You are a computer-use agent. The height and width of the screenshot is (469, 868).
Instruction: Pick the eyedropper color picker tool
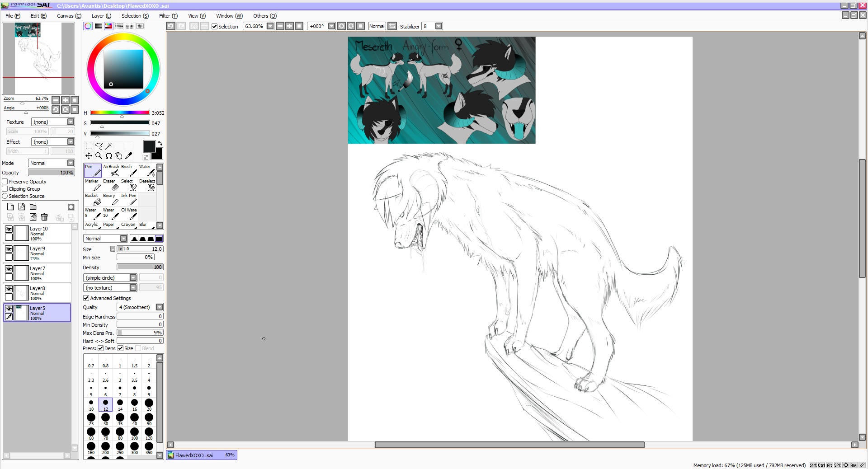tap(129, 156)
